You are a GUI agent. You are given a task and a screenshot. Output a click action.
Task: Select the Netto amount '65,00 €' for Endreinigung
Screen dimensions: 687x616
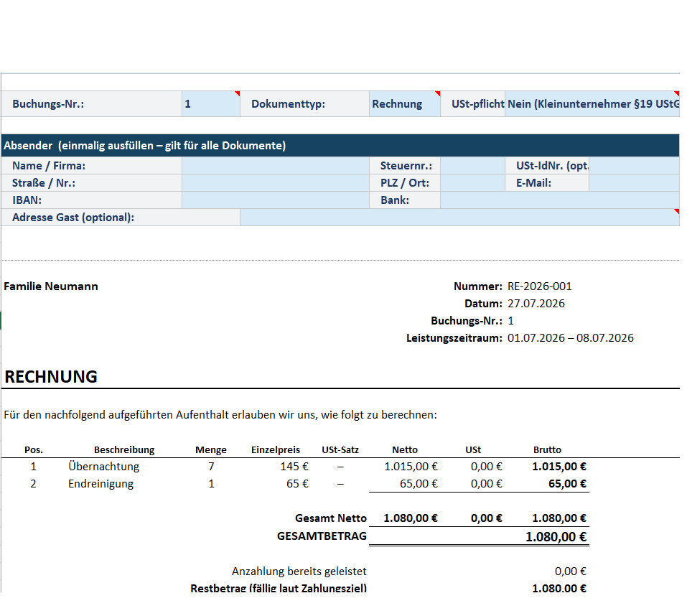[x=419, y=484]
